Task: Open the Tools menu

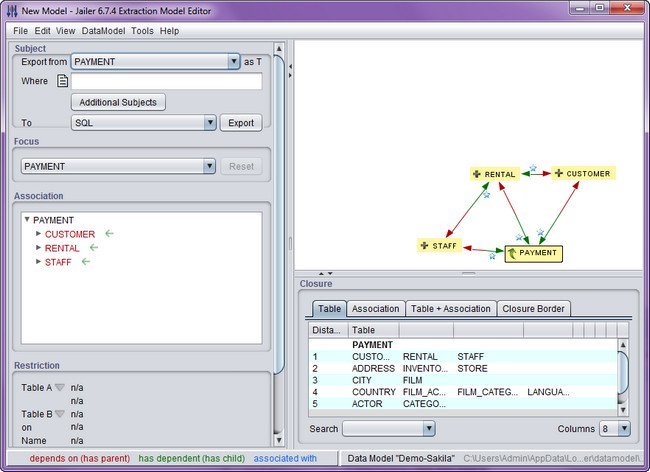Action: pyautogui.click(x=142, y=31)
